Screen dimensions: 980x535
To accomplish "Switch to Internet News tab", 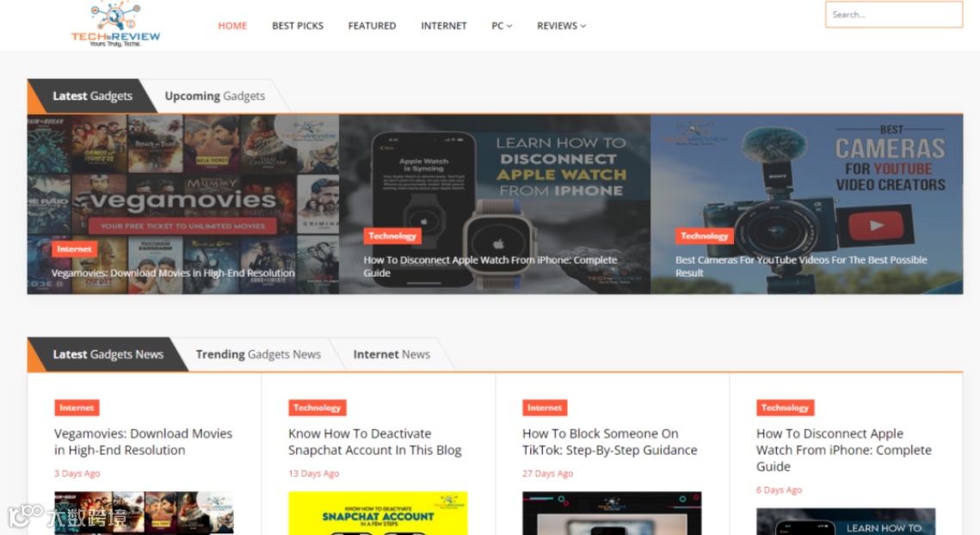I will tap(391, 354).
